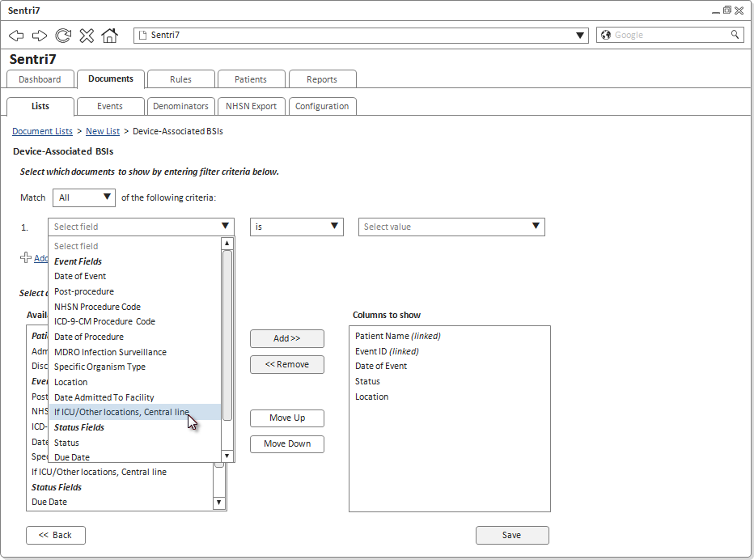This screenshot has width=754, height=560.
Task: Open the Match All dropdown
Action: (84, 197)
